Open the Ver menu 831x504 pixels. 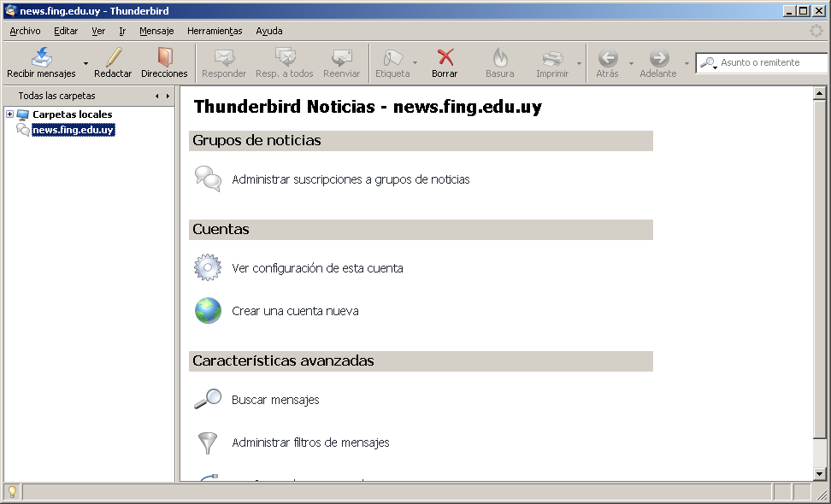(98, 31)
